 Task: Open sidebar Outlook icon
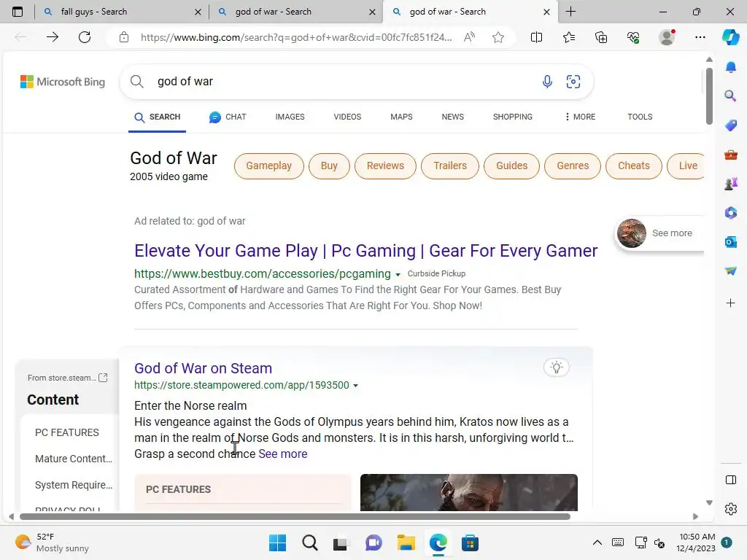pos(731,242)
